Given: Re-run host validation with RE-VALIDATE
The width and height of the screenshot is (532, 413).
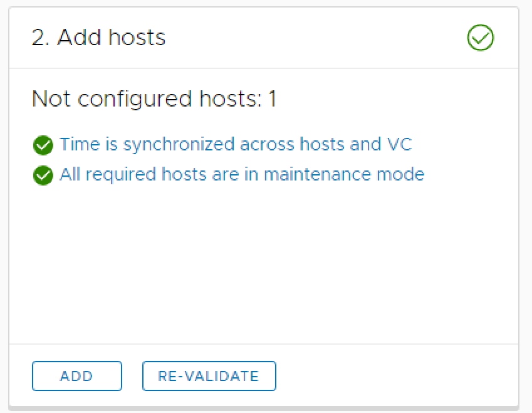Looking at the screenshot, I should click(x=209, y=376).
